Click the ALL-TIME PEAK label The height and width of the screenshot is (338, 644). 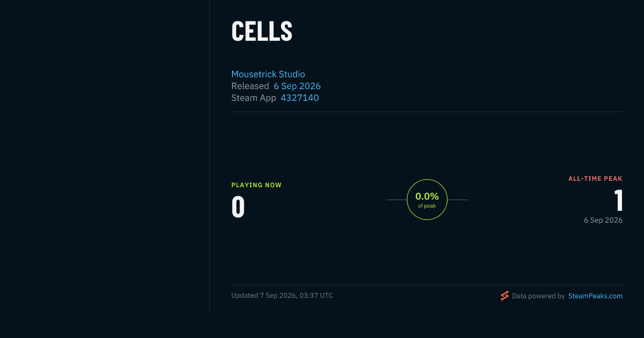(x=595, y=179)
